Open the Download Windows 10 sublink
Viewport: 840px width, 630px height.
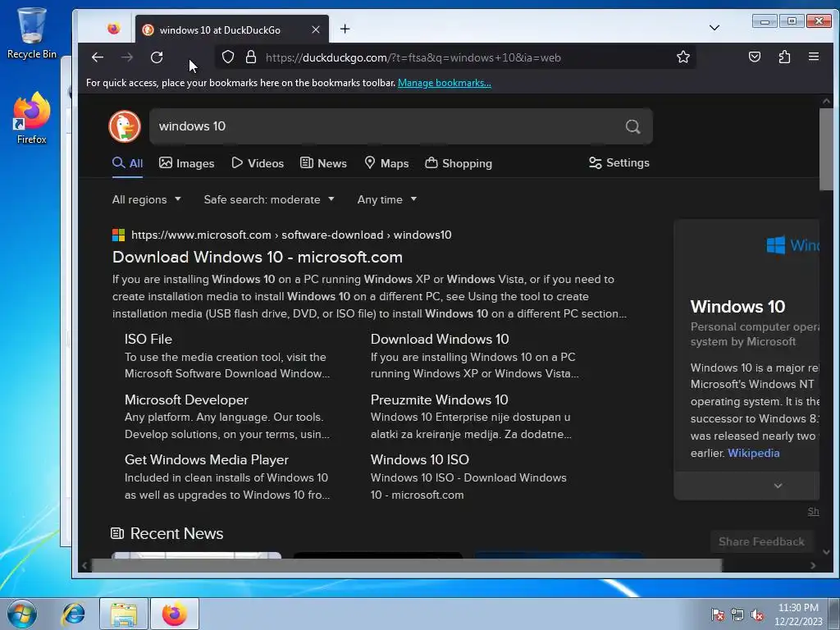[x=440, y=339]
